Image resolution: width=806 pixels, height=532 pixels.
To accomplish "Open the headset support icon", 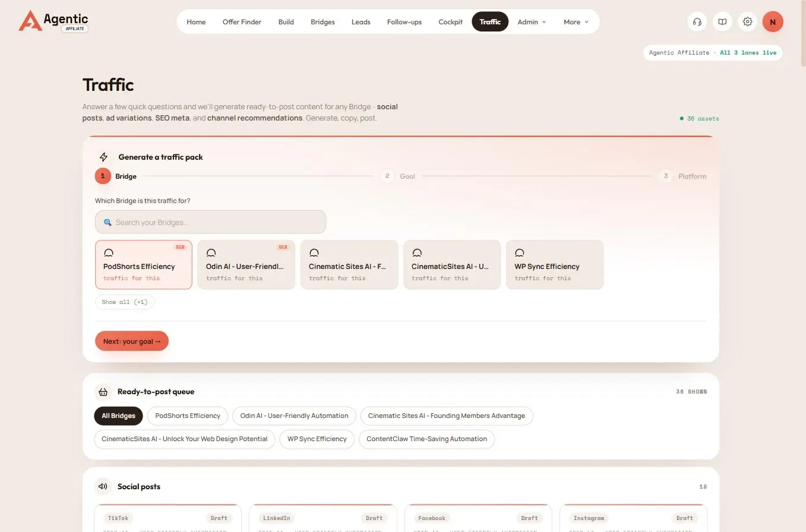I will pyautogui.click(x=697, y=22).
